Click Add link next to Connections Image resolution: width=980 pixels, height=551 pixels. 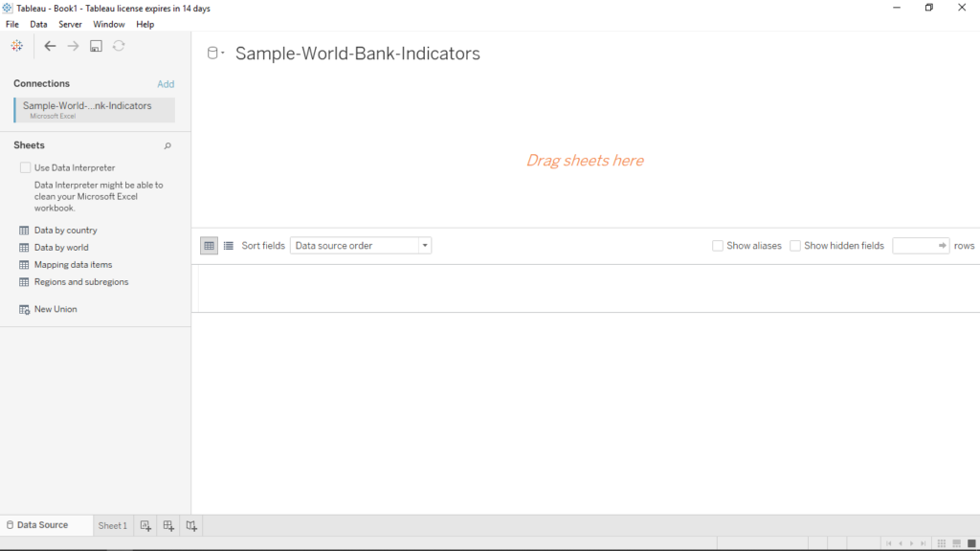coord(166,84)
